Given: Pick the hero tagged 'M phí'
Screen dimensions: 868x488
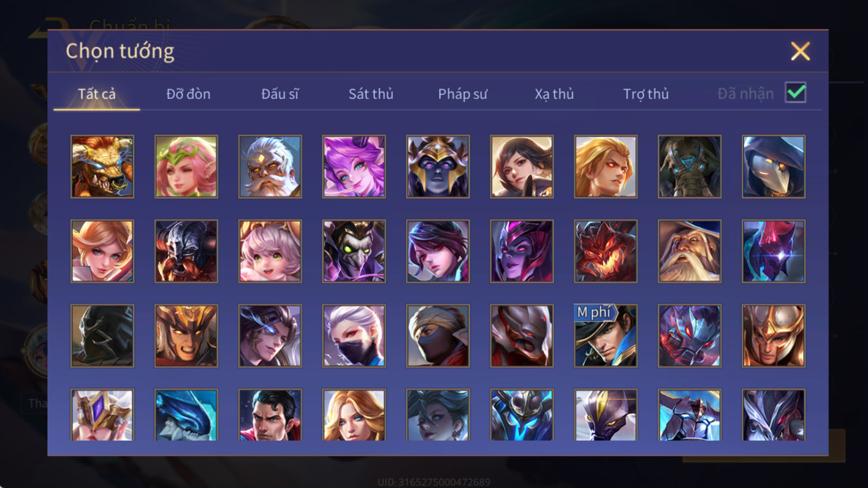Looking at the screenshot, I should pos(605,336).
